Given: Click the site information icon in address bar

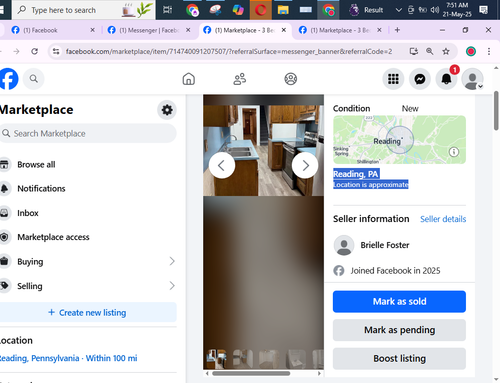Looking at the screenshot, I should tap(56, 51).
